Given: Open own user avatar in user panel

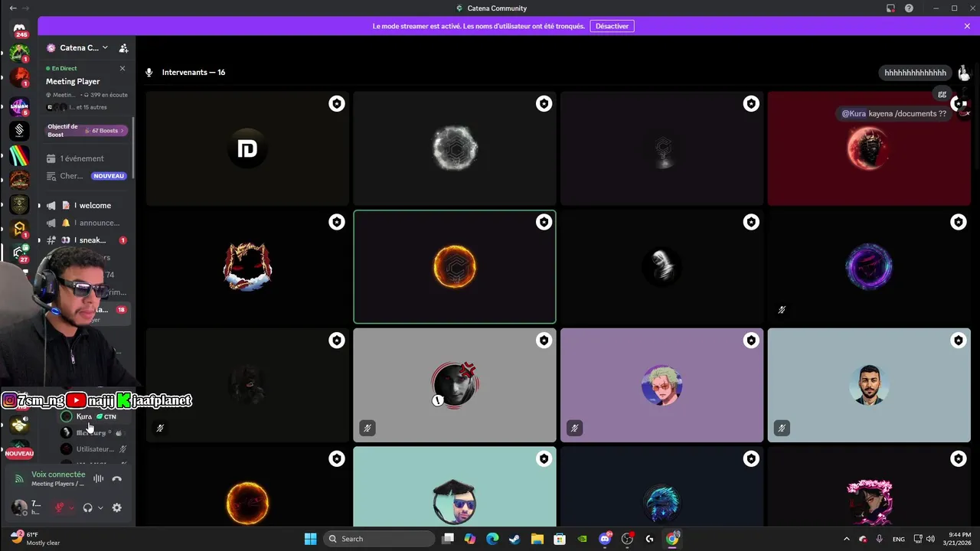Looking at the screenshot, I should click(x=20, y=507).
